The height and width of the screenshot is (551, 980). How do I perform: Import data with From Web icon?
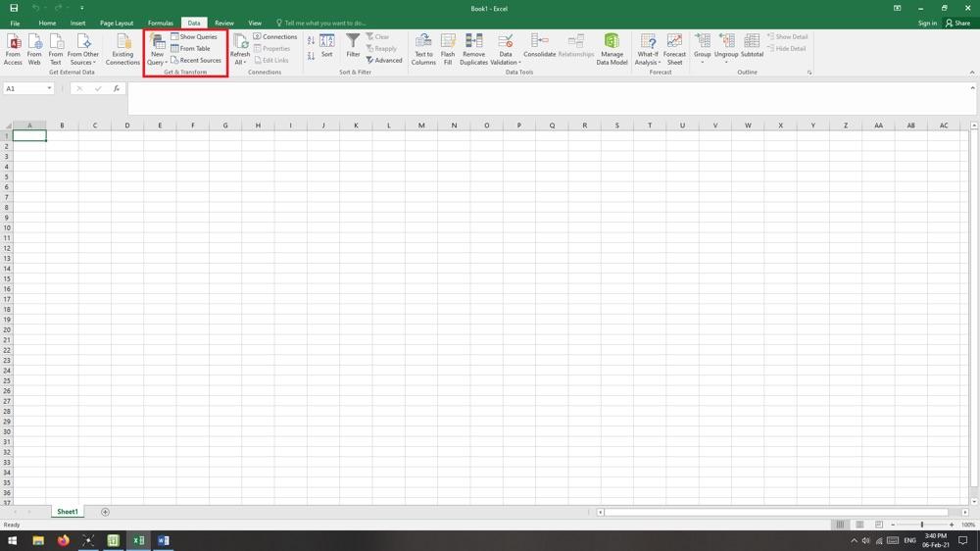coord(34,49)
